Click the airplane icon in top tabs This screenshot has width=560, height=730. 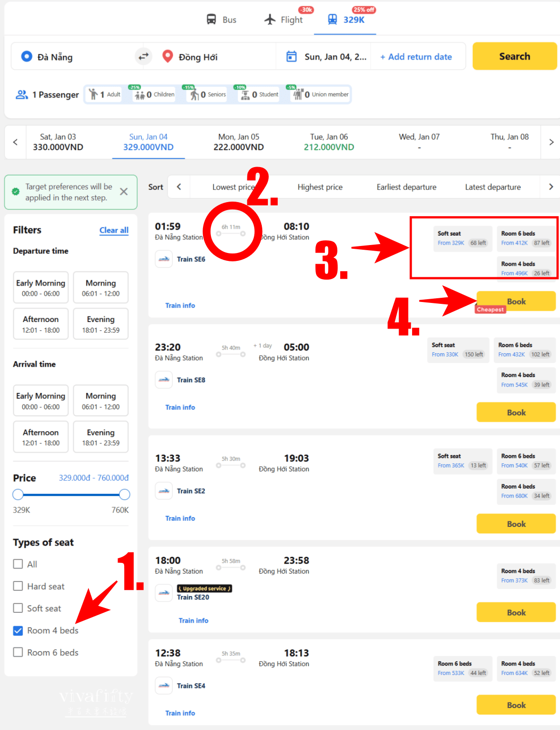pos(270,20)
